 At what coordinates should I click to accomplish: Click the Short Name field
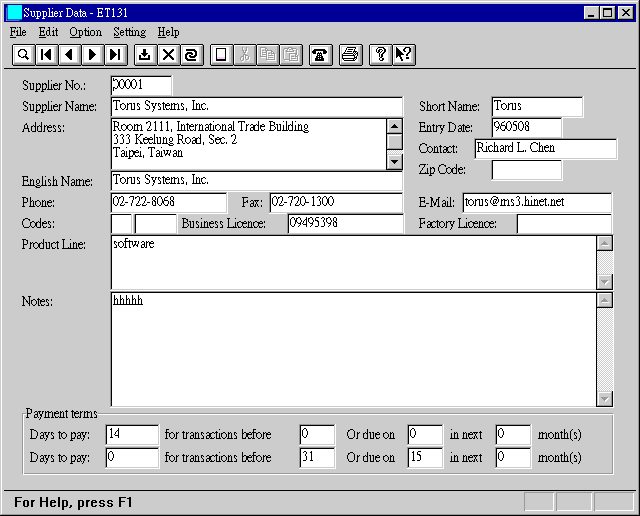[537, 107]
